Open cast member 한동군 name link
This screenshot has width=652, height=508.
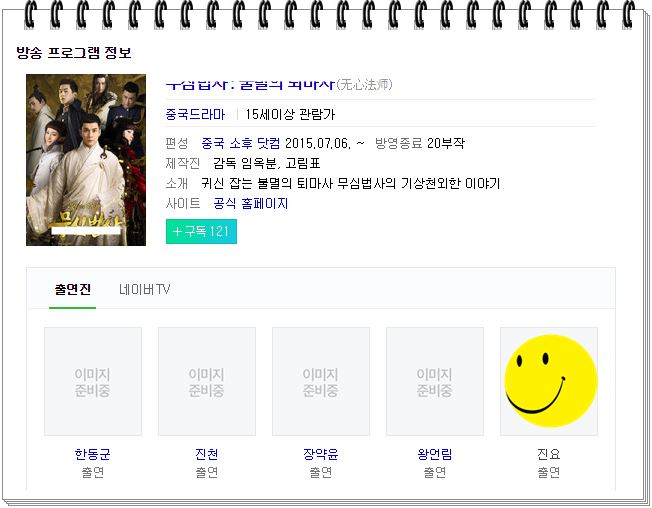coord(92,454)
